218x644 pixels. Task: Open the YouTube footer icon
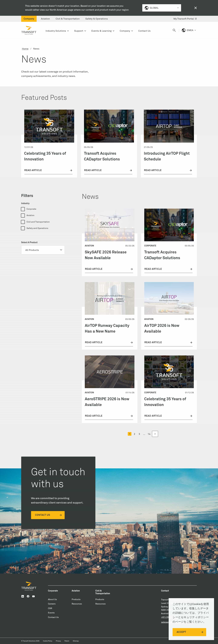click(x=33, y=596)
